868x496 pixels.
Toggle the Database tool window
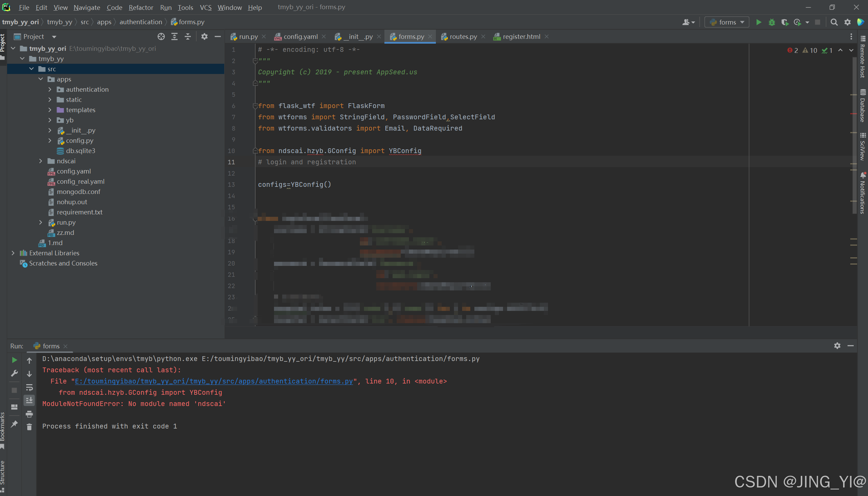pos(863,106)
